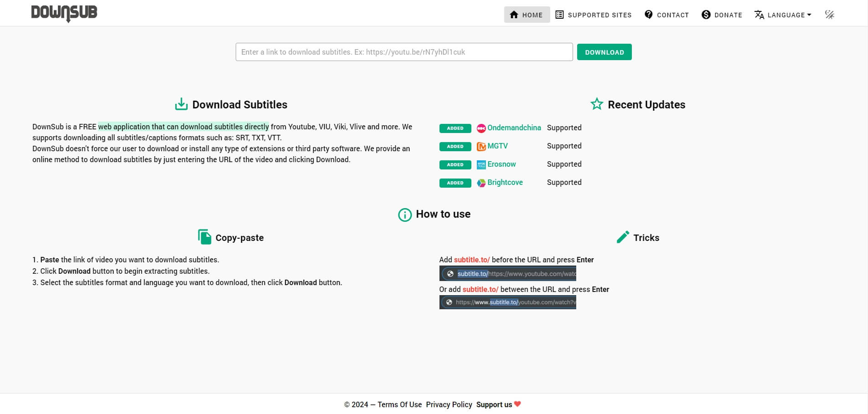Click the Supported Sites list icon

pos(559,15)
